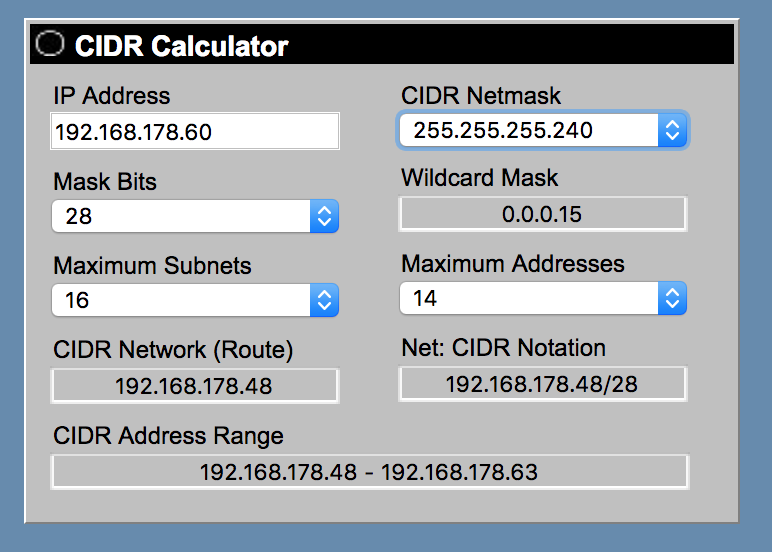The width and height of the screenshot is (772, 552).
Task: Click the Maximum Subnets label
Action: (152, 265)
